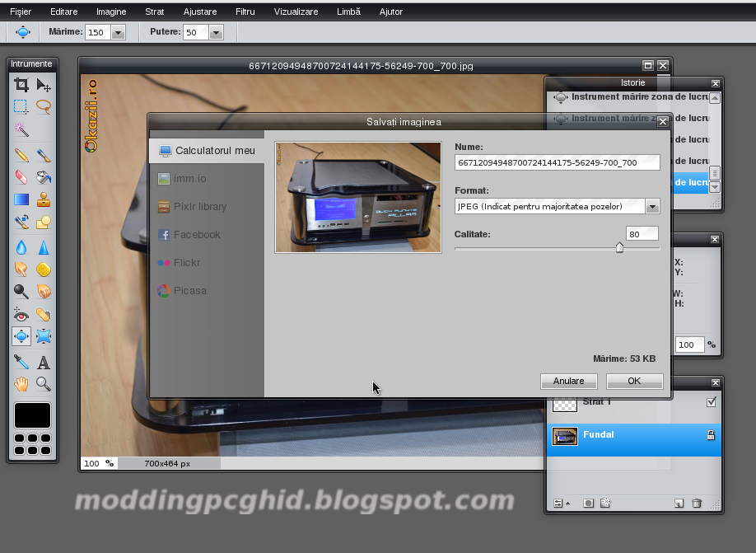Pick the Eraser tool

pyautogui.click(x=21, y=177)
